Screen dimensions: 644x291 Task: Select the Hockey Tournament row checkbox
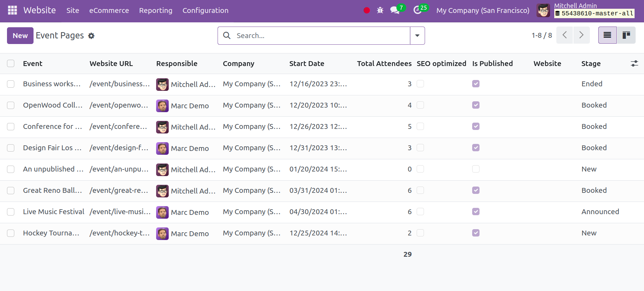[11, 233]
